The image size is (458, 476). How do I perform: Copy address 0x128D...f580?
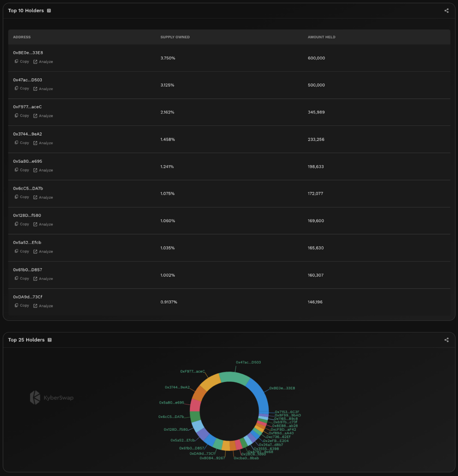(x=22, y=224)
